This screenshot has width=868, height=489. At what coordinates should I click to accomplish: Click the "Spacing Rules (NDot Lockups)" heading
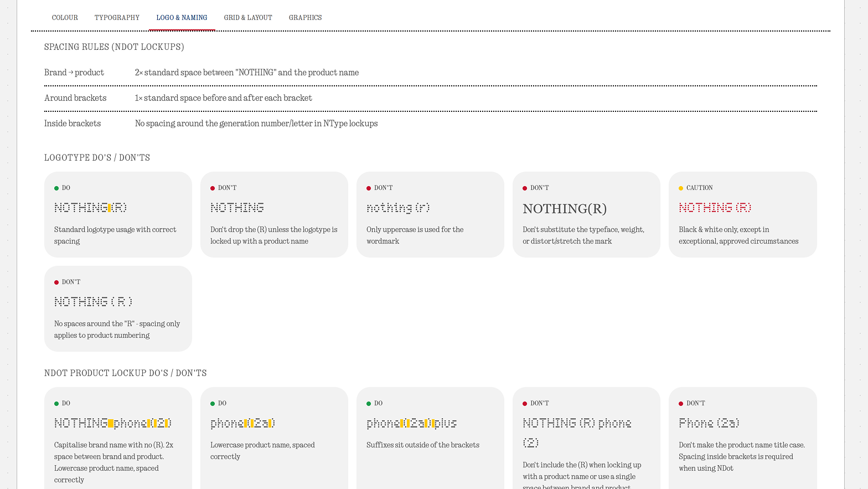coord(114,47)
